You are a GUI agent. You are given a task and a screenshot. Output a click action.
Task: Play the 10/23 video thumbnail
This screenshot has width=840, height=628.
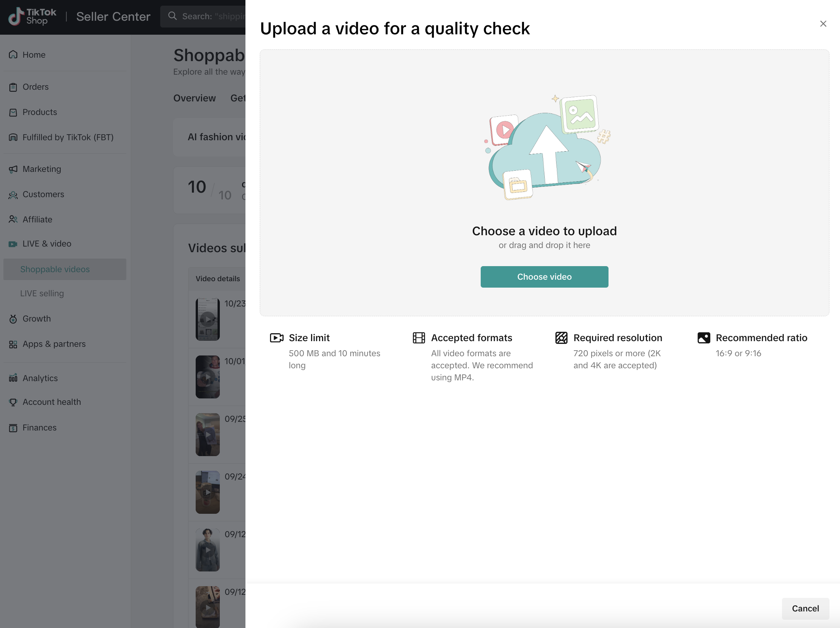point(208,319)
